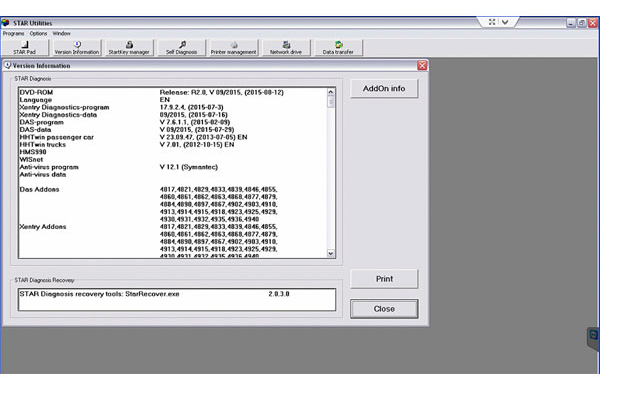623x399 pixels.
Task: Select the Network drive toolbar icon
Action: [x=286, y=47]
